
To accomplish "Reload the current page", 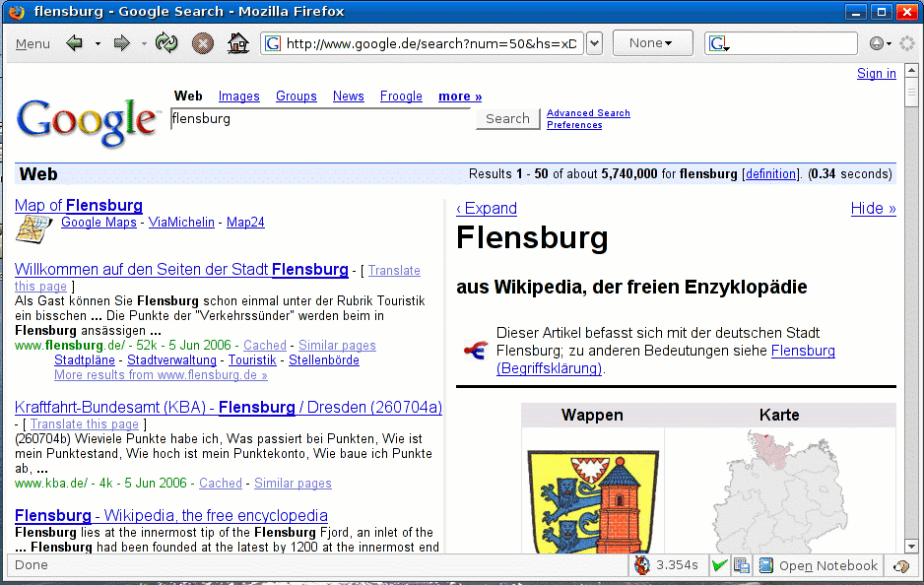I will click(166, 43).
